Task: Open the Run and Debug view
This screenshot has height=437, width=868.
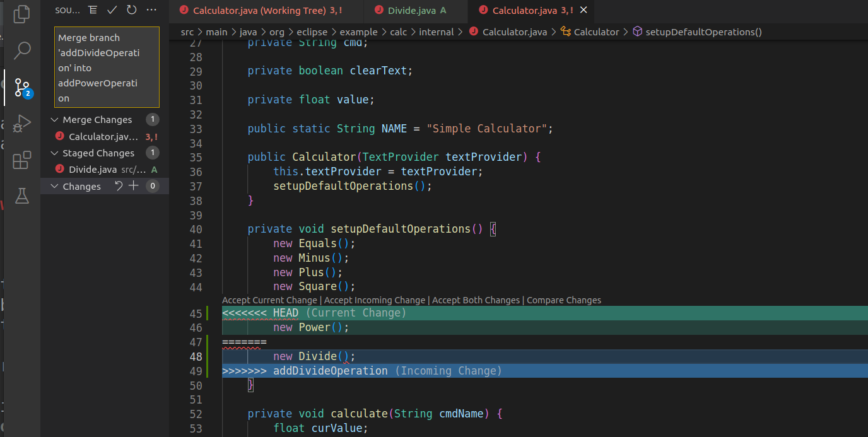Action: [21, 124]
